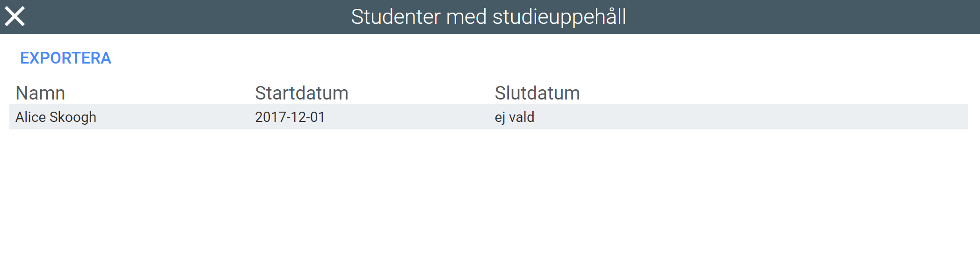Image resolution: width=980 pixels, height=278 pixels.
Task: Select the name cell in the first row
Action: pyautogui.click(x=56, y=117)
